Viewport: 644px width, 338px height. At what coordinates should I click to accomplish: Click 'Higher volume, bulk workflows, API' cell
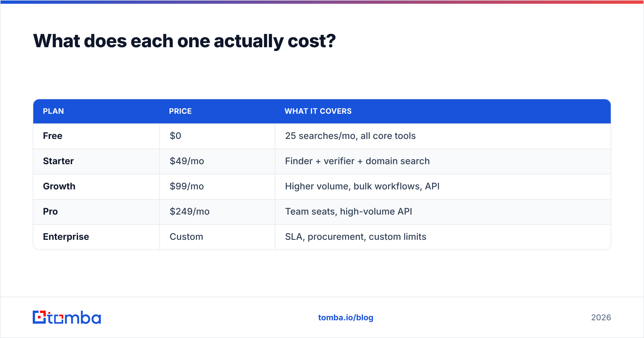[x=443, y=186]
